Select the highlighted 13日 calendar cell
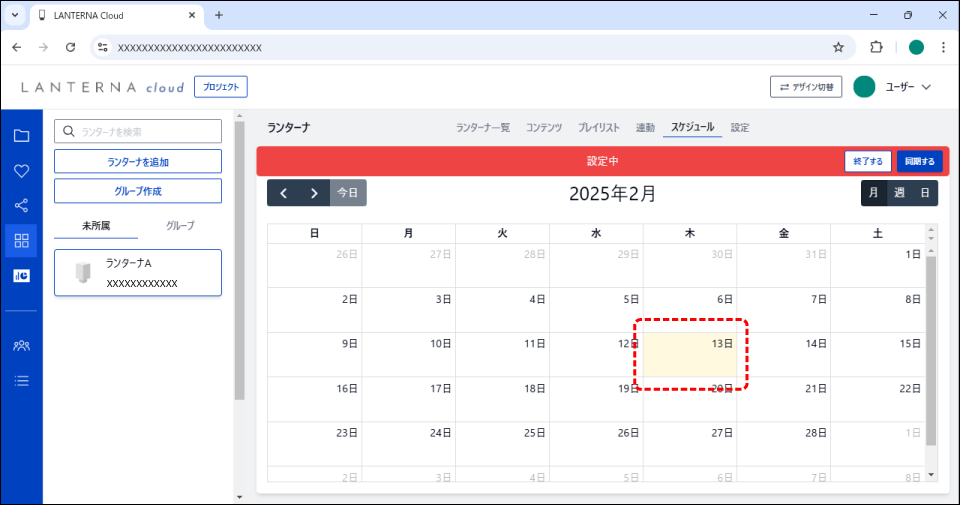The image size is (960, 505). tap(690, 355)
